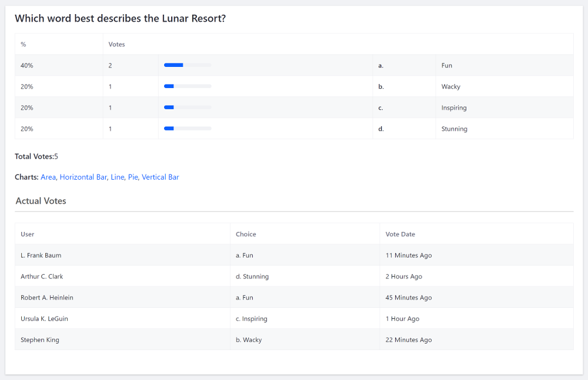Image resolution: width=588 pixels, height=380 pixels.
Task: Click the progress bar for Fun
Action: pos(188,65)
